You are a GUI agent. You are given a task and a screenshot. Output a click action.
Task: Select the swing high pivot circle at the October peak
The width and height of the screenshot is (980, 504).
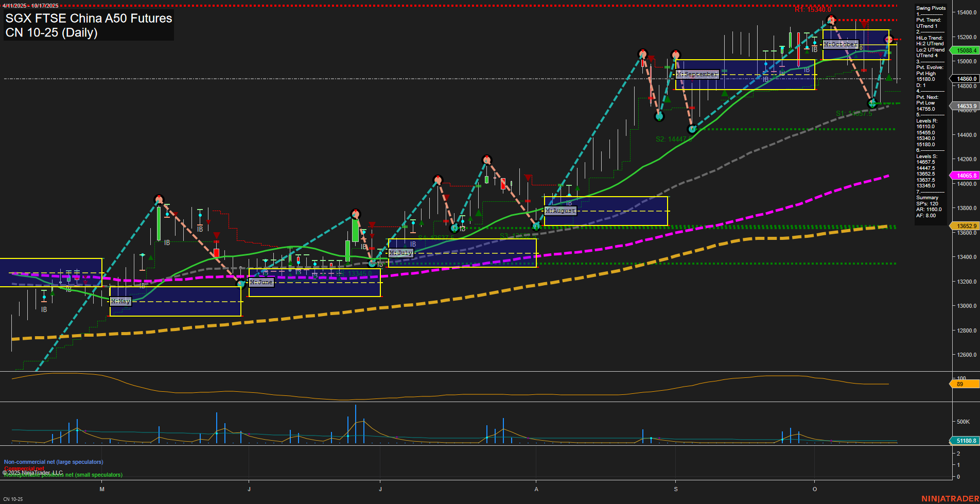830,21
